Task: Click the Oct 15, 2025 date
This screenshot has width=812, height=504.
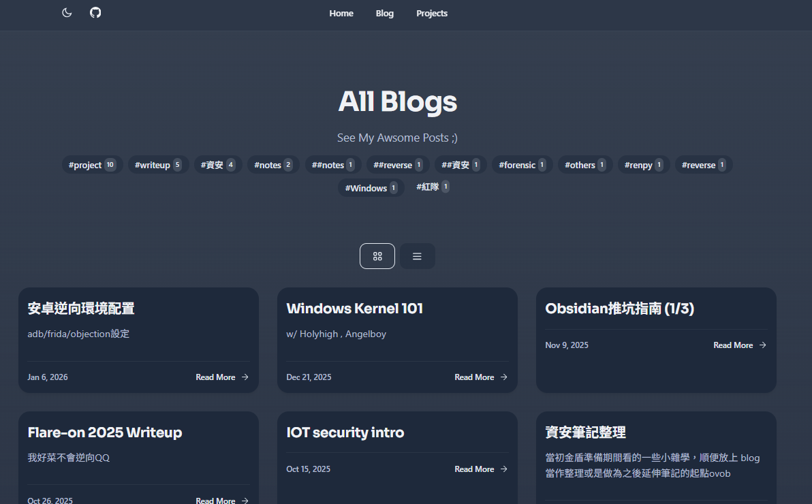Action: coord(308,469)
